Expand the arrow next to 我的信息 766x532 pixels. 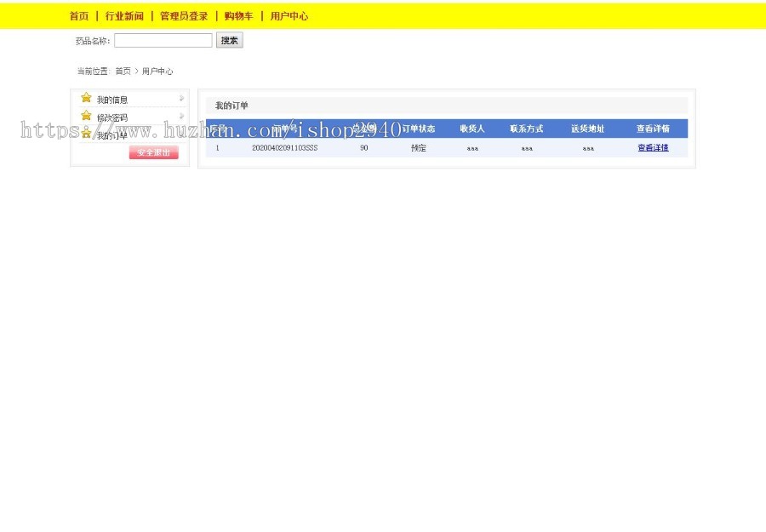point(181,99)
